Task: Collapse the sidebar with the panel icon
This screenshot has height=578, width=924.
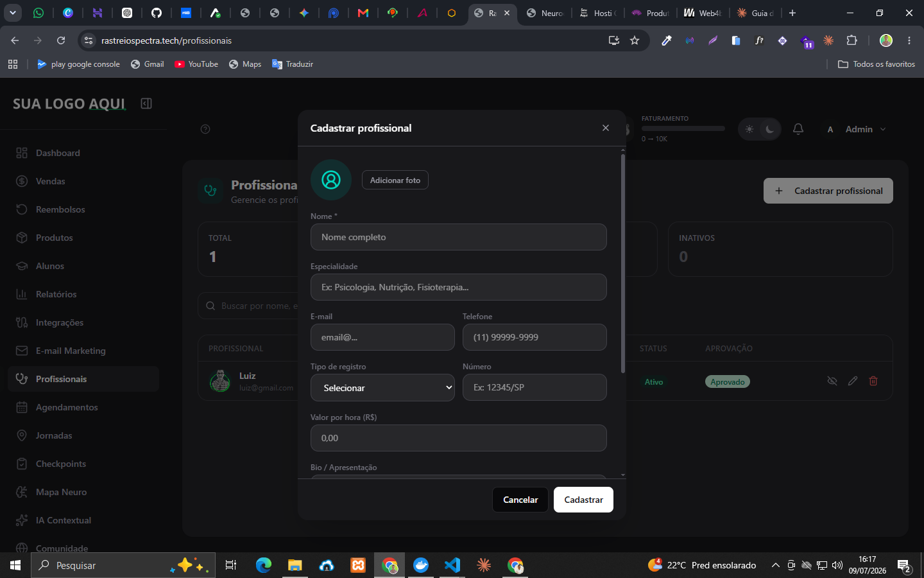Action: pyautogui.click(x=146, y=103)
